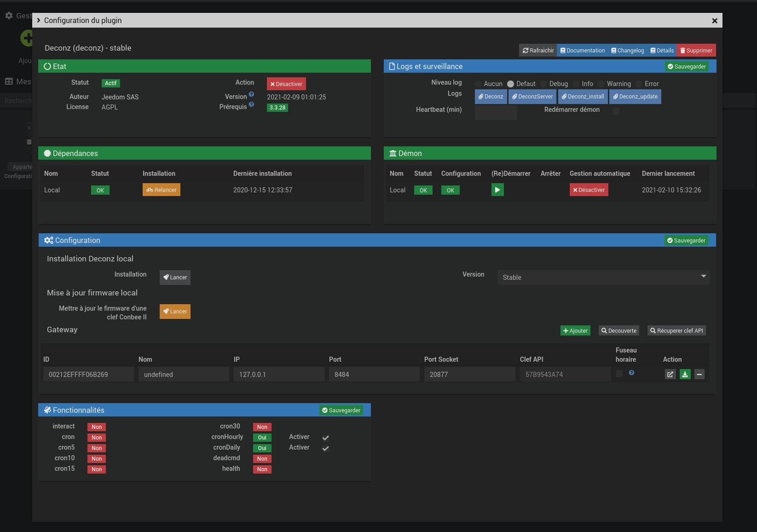Toggle the Redémarrer démon checkbox
The height and width of the screenshot is (532, 757).
pos(616,111)
